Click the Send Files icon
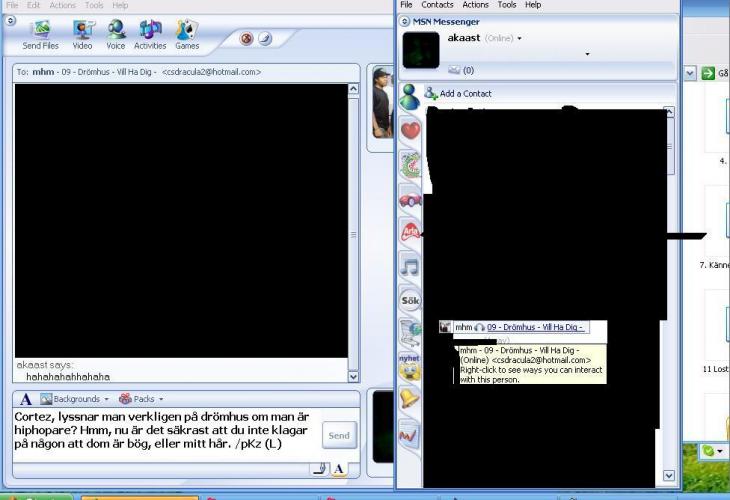 click(40, 33)
